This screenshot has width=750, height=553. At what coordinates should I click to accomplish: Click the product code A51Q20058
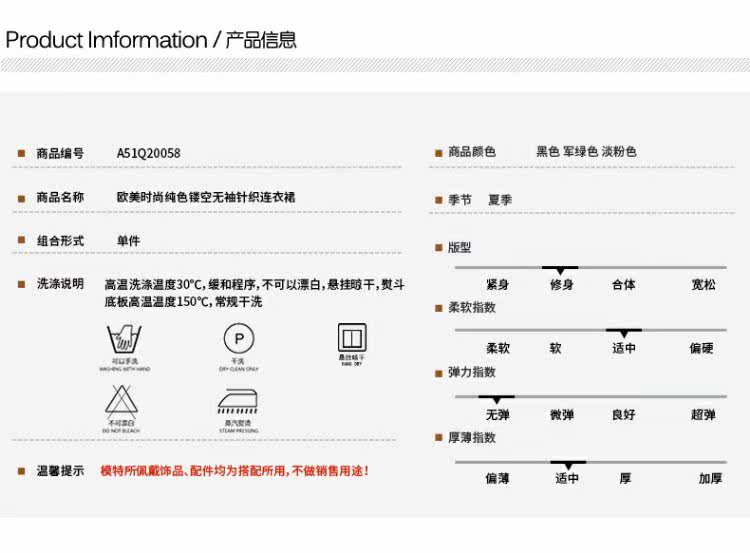(149, 153)
